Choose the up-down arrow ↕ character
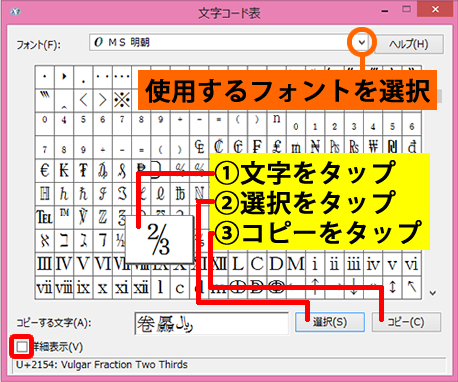This screenshot has width=458, height=382. pos(393,287)
